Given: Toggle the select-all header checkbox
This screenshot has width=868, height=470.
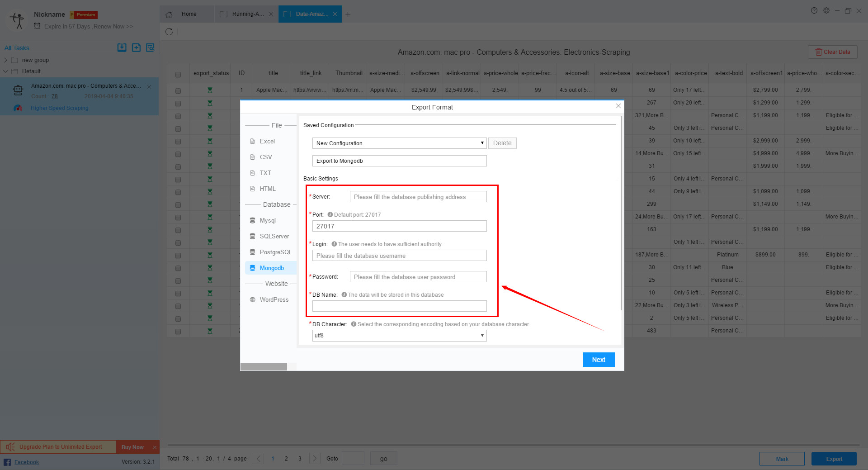Looking at the screenshot, I should pos(178,75).
